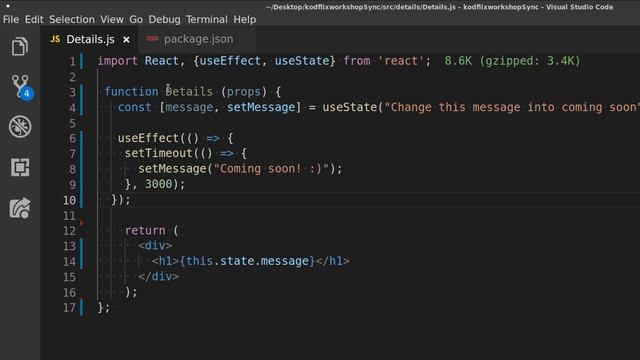This screenshot has width=640, height=360.
Task: Close the Details.js tab
Action: [127, 40]
